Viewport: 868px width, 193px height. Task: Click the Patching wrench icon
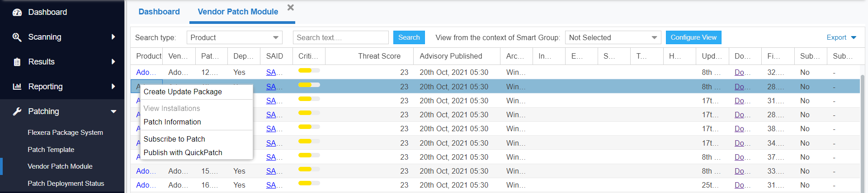click(x=17, y=111)
